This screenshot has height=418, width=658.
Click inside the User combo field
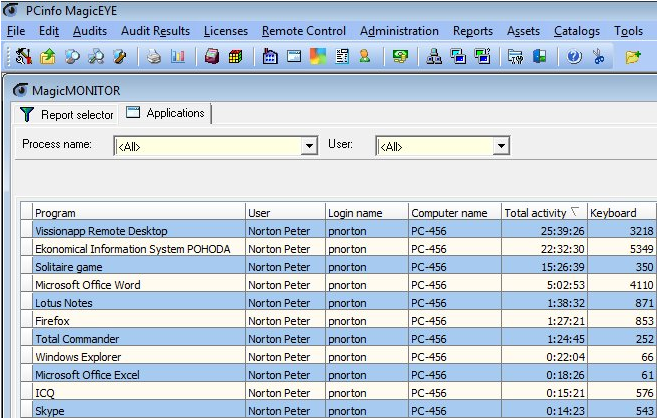click(x=435, y=146)
